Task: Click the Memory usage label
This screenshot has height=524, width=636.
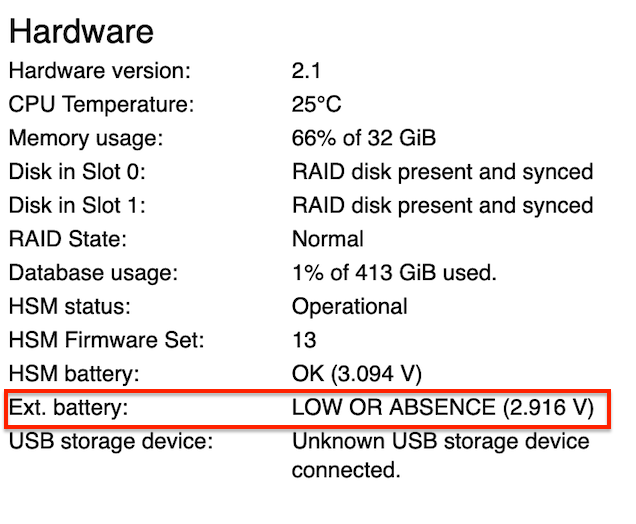Action: (85, 138)
